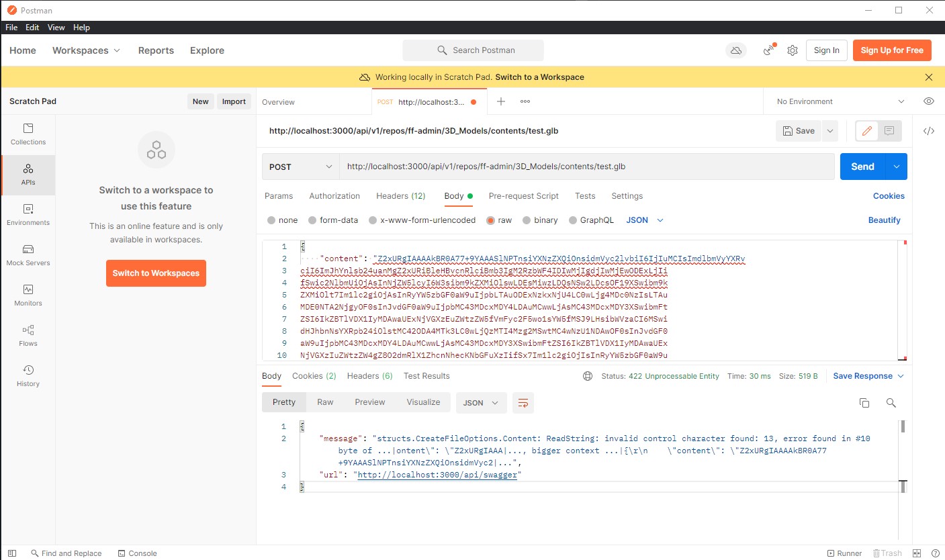Screen dimensions: 945x560
Task: Switch to the Pre-request Script tab
Action: [523, 196]
